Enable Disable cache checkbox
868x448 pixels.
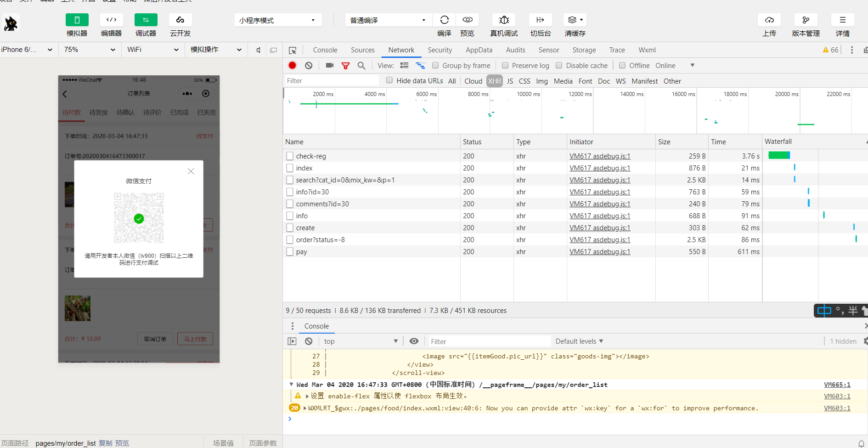[559, 65]
